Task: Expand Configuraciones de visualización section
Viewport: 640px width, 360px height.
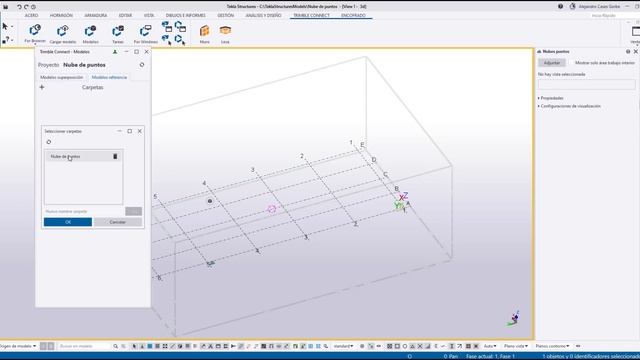Action: pyautogui.click(x=569, y=106)
